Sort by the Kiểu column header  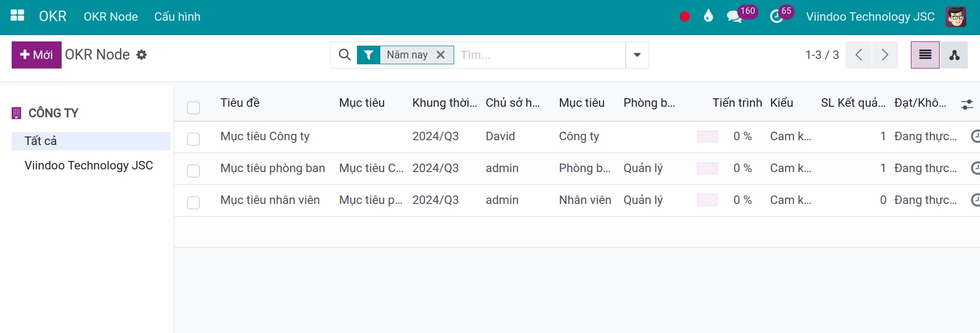tap(781, 103)
